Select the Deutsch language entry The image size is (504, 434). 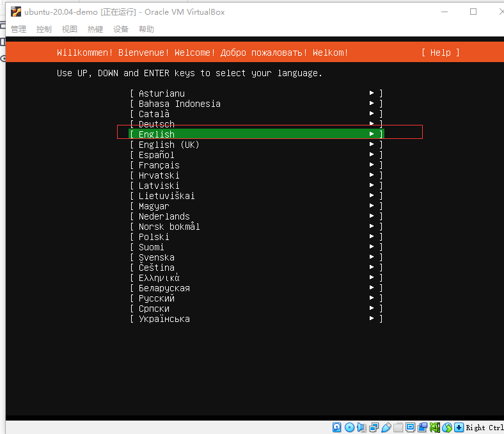click(256, 124)
